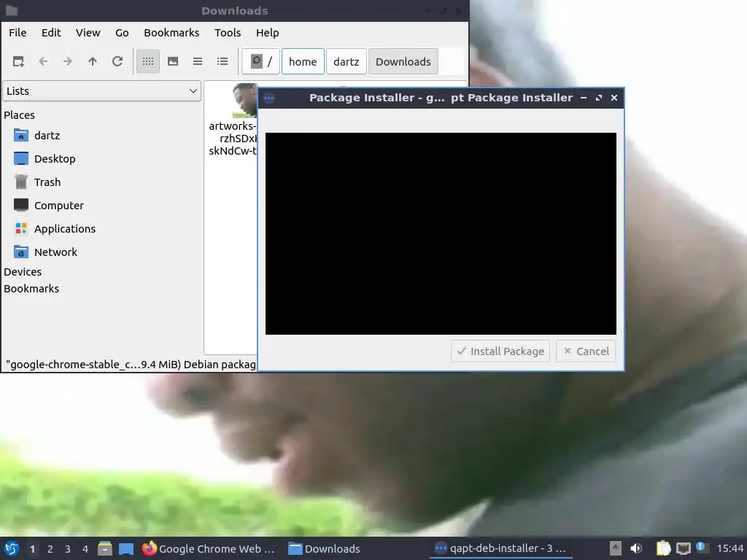
Task: Open the File menu
Action: (18, 33)
